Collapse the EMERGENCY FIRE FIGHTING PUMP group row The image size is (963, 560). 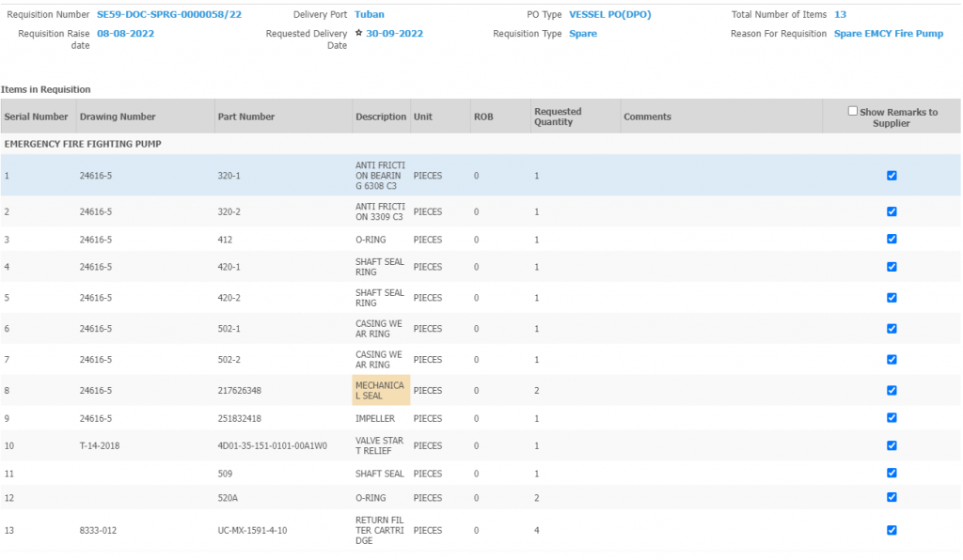click(x=83, y=144)
